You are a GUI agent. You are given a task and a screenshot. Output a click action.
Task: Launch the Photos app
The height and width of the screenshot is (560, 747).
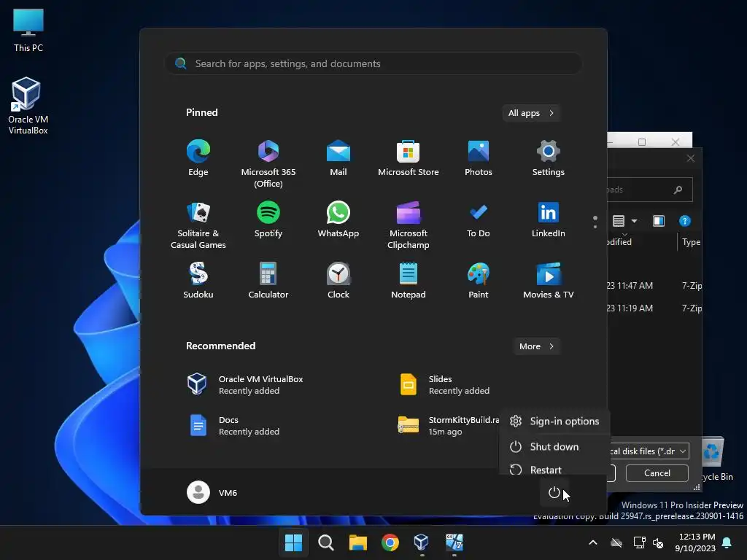click(x=479, y=158)
